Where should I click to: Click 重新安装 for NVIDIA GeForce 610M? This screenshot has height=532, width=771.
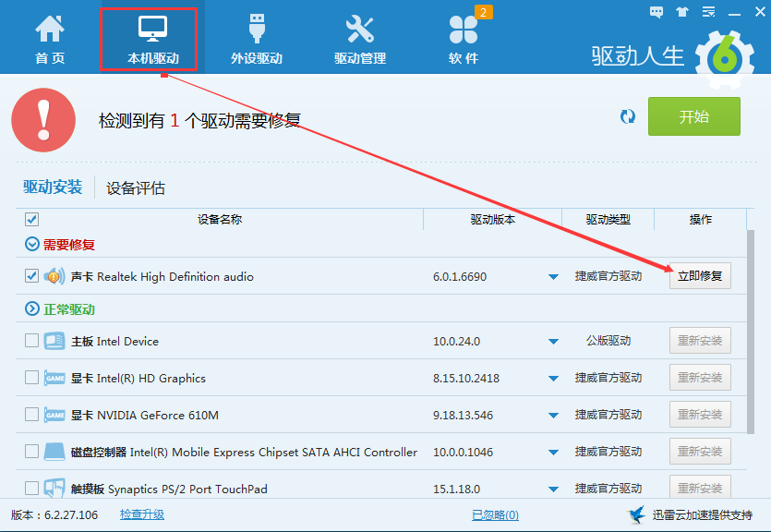point(700,415)
